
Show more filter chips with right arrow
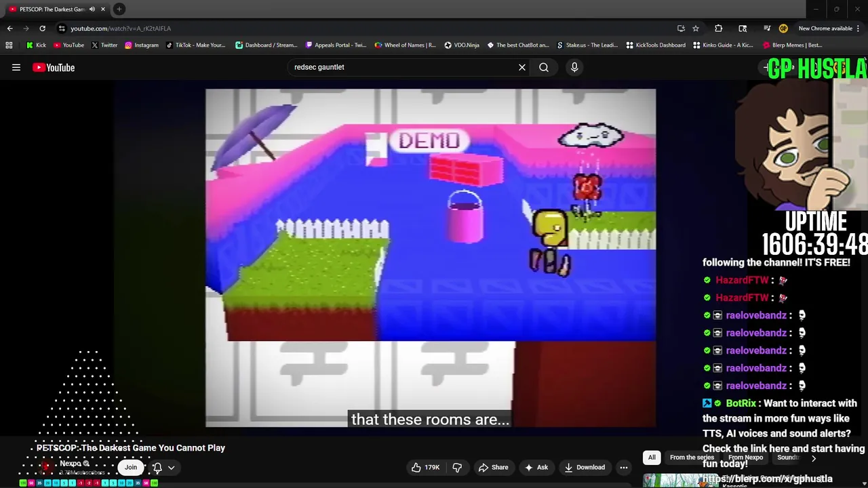click(814, 458)
